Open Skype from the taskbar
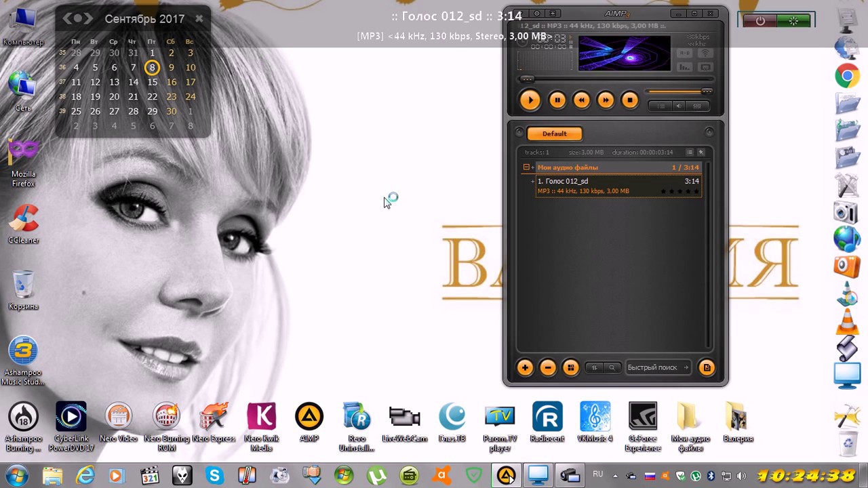 [x=214, y=476]
